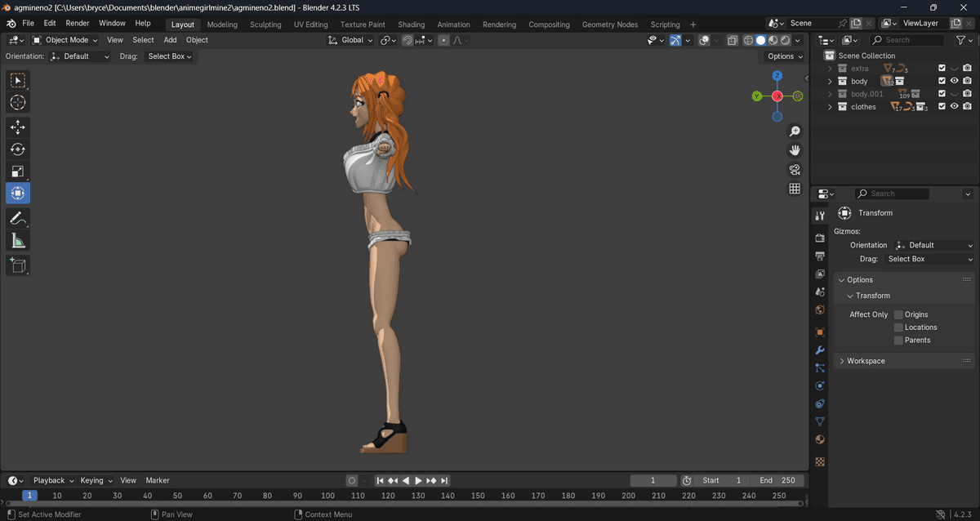Select the Annotate tool
The image size is (980, 521).
(x=18, y=218)
